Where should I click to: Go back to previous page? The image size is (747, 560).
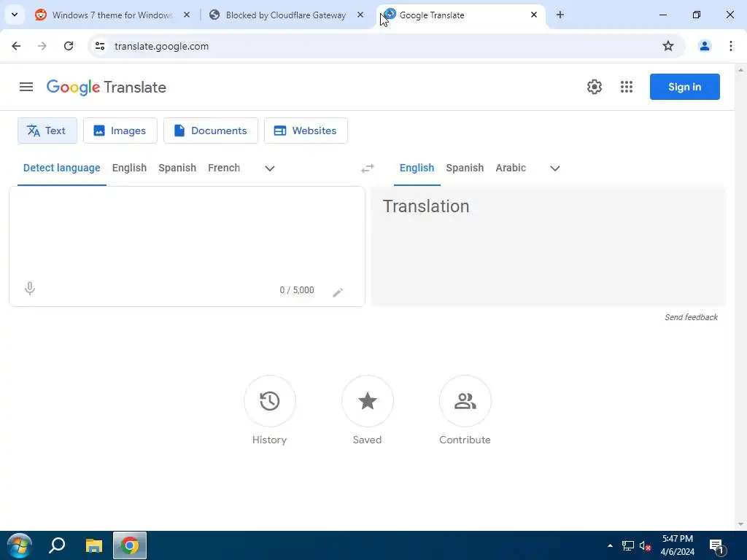pos(16,46)
